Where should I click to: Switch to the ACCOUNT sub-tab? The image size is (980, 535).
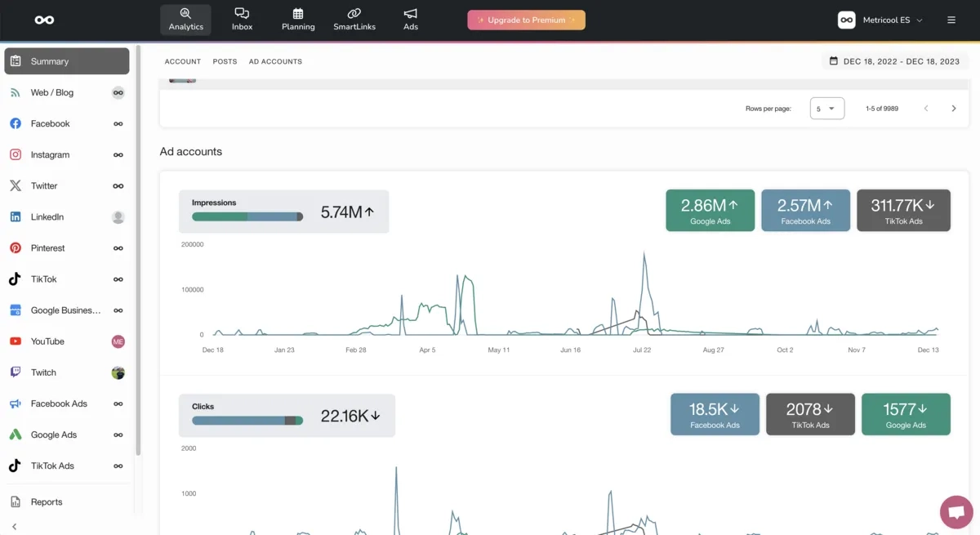[x=183, y=61]
